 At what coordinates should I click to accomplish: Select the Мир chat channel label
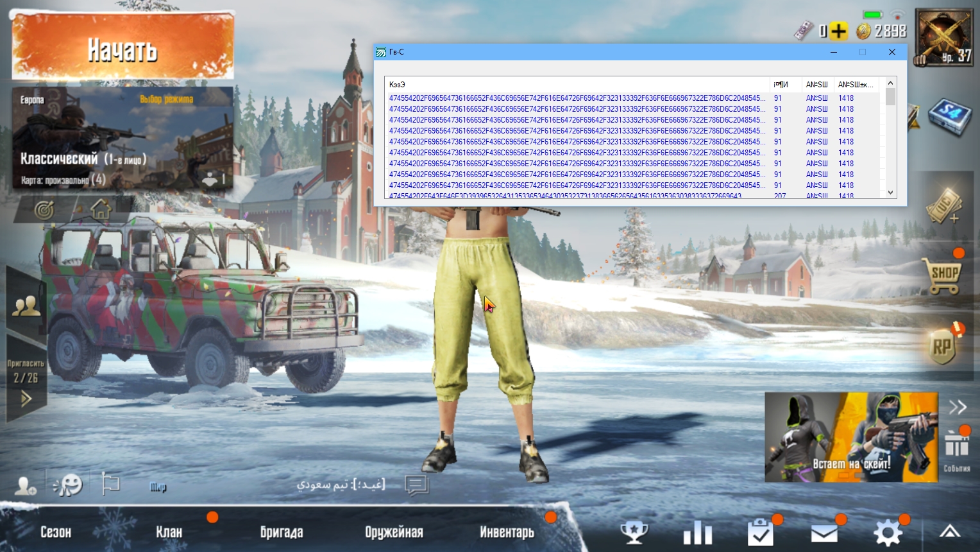click(158, 487)
